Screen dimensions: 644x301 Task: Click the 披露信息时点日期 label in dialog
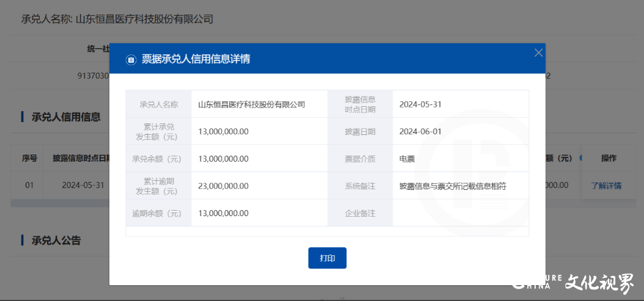point(360,104)
